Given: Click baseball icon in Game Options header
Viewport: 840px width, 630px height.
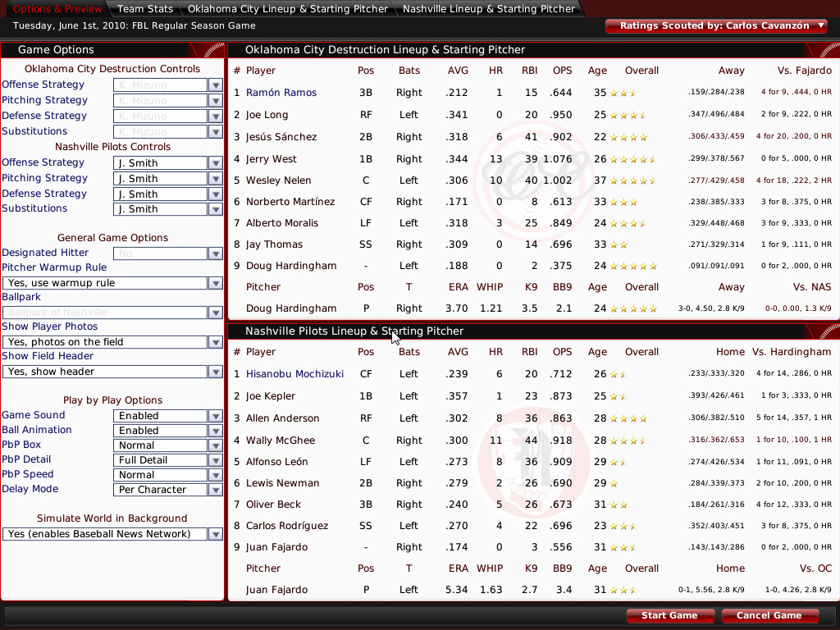Looking at the screenshot, I should click(207, 50).
